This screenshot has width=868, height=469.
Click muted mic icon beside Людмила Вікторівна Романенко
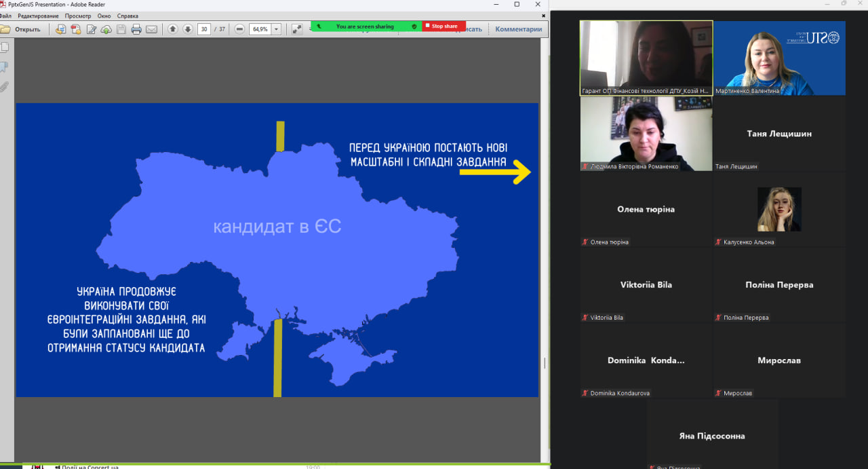point(585,166)
